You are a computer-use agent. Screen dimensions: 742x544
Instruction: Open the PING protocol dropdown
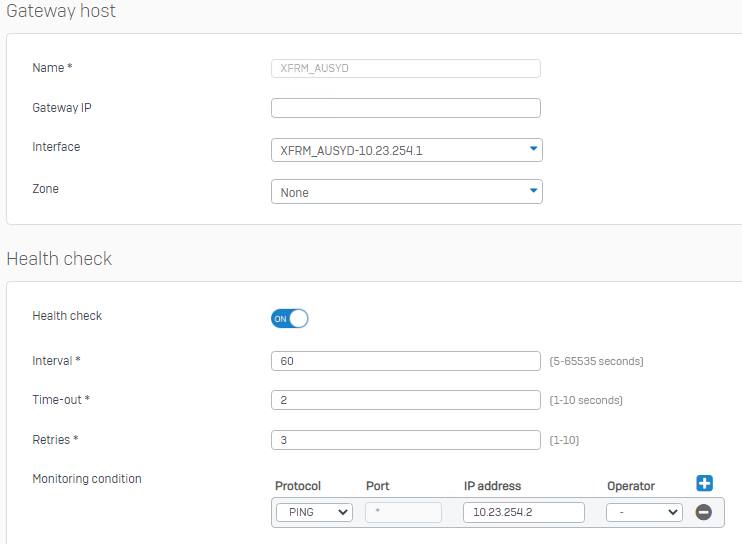coord(314,512)
